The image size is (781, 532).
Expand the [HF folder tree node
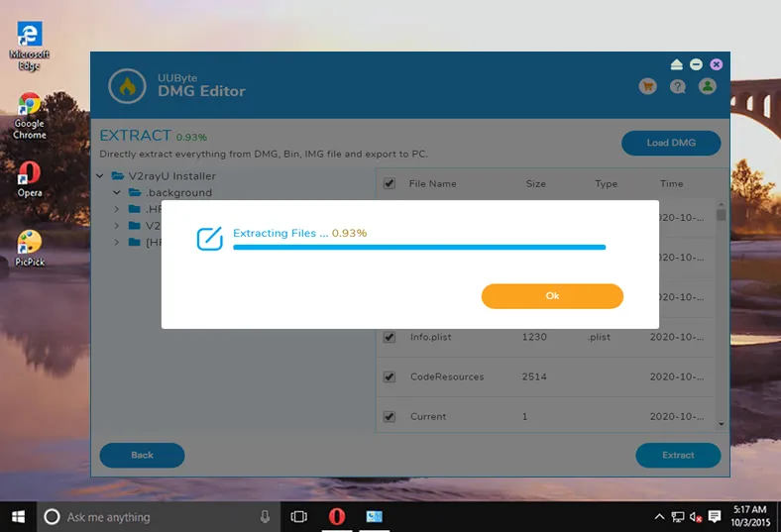(117, 243)
